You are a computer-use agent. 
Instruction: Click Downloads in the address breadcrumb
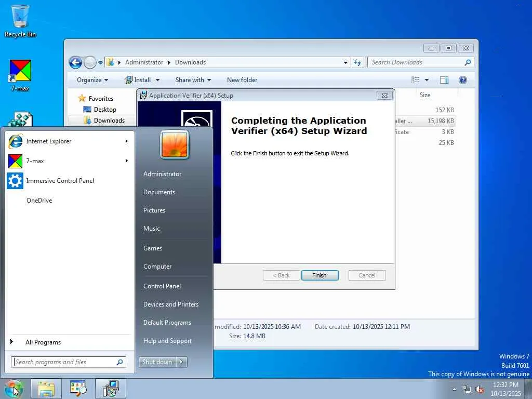click(190, 62)
